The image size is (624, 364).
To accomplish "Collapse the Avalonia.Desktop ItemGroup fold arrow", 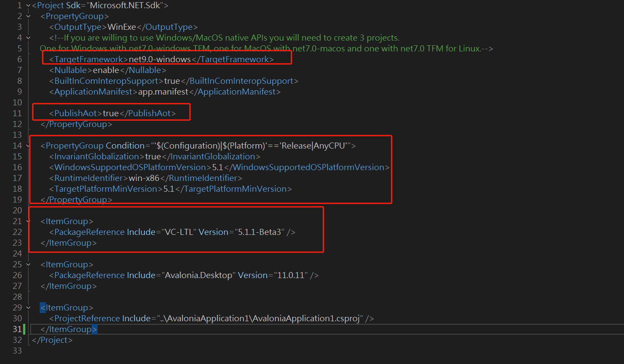I will click(29, 265).
